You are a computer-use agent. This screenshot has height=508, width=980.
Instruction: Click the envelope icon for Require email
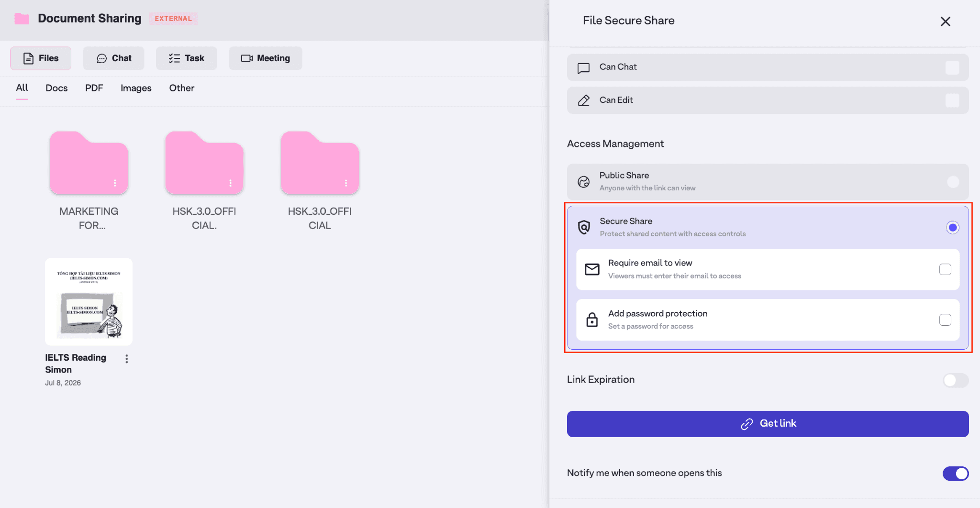click(x=592, y=269)
